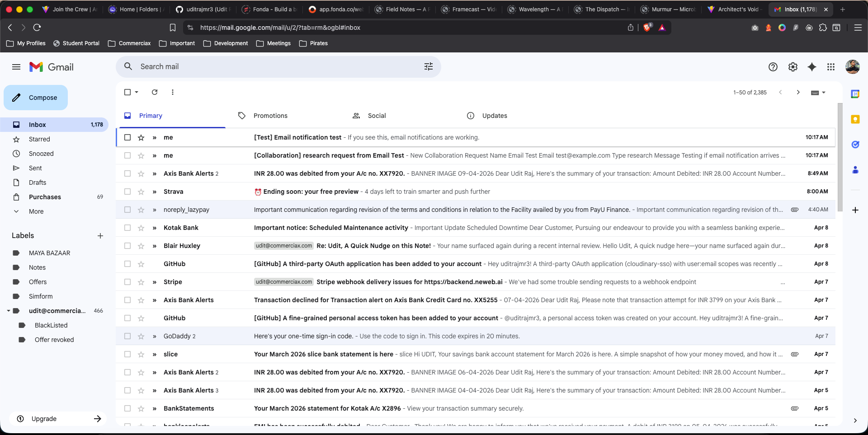Check the Blair Huxley email checkbox
Screen dimensions: 868x435
click(127, 246)
